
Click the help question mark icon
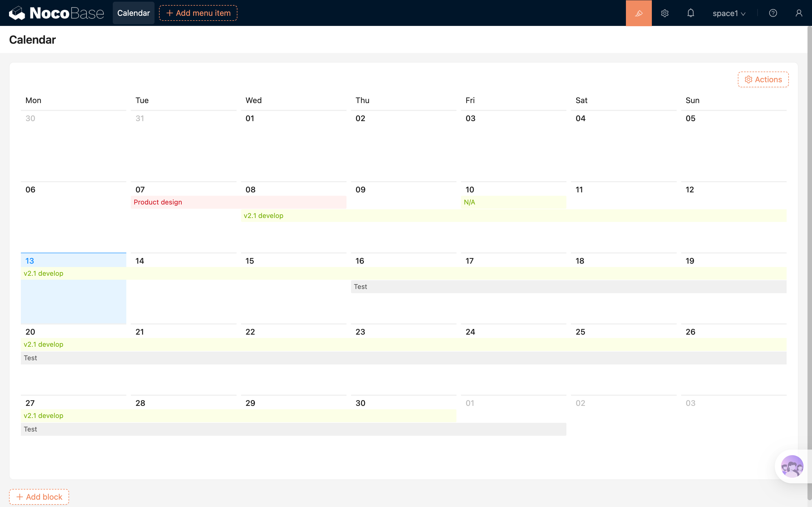(x=773, y=13)
